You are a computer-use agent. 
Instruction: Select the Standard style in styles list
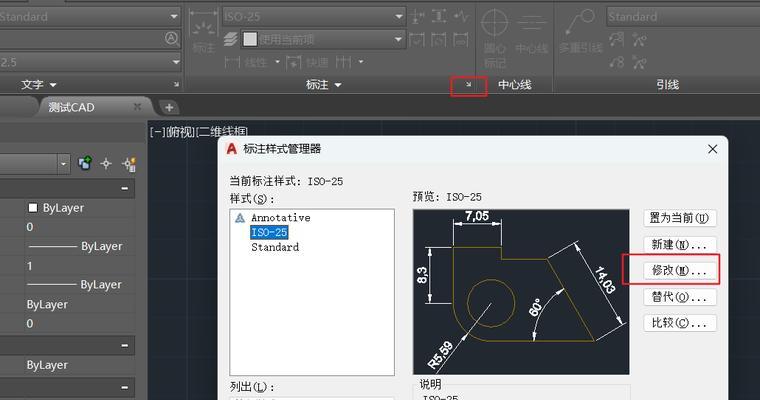tap(275, 247)
